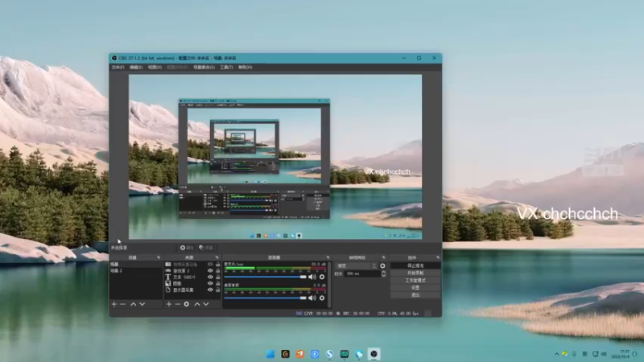Open the 桌面音频 audio settings gear
The height and width of the screenshot is (362, 644).
pyautogui.click(x=322, y=298)
